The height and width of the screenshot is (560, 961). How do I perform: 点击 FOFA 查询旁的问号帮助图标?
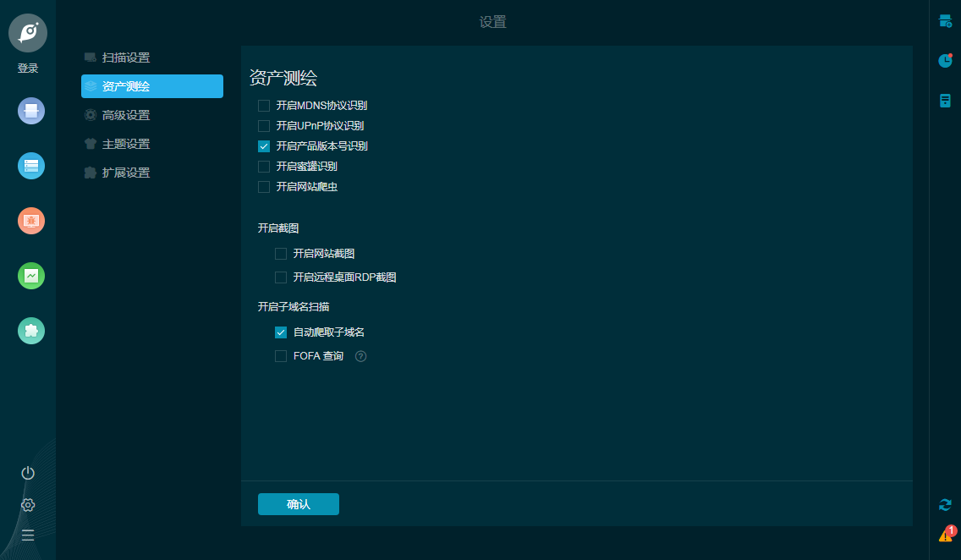pyautogui.click(x=360, y=355)
